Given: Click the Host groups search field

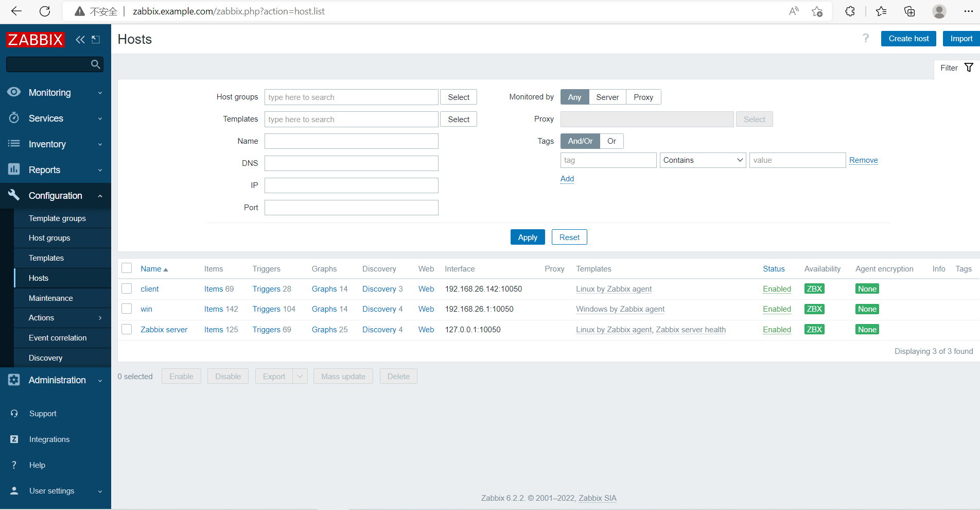Looking at the screenshot, I should pyautogui.click(x=352, y=97).
